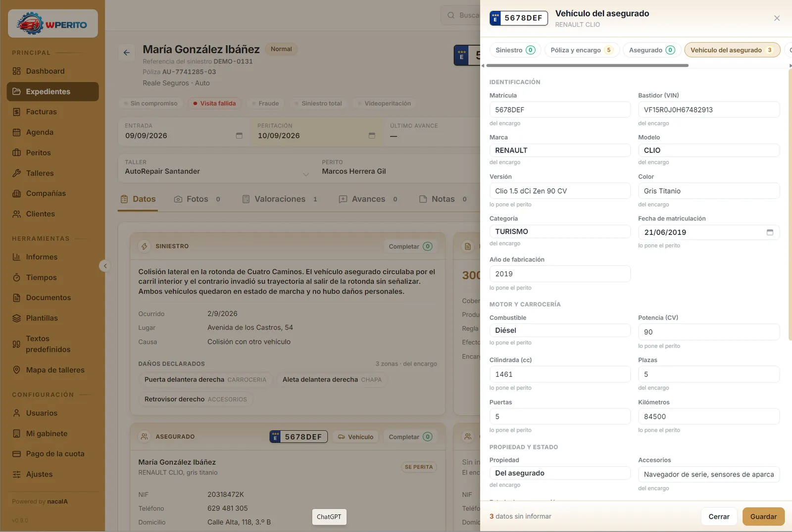Click the Guardar button
Screen dimensions: 792x532
[x=763, y=517]
